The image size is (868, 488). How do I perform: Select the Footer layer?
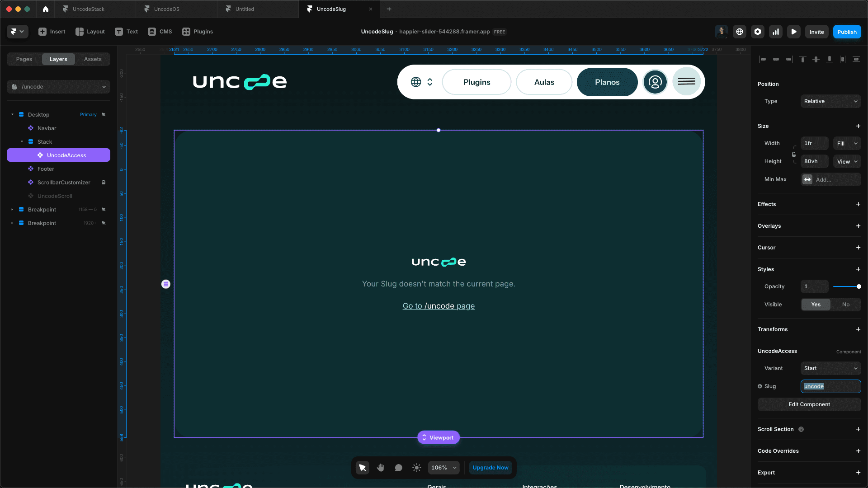click(x=58, y=169)
